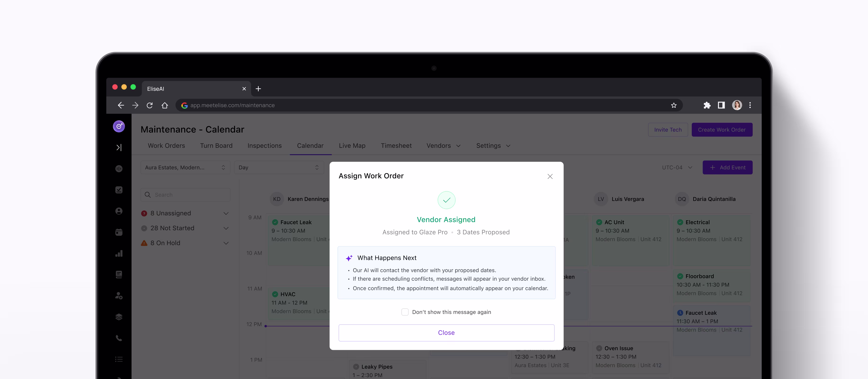Check Don't show this message again
This screenshot has height=379, width=868.
405,312
